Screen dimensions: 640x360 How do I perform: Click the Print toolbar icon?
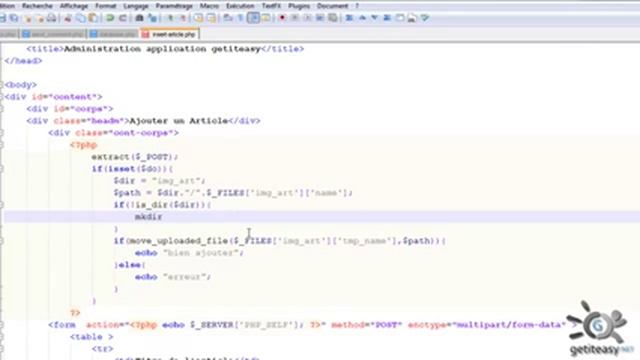click(x=51, y=18)
